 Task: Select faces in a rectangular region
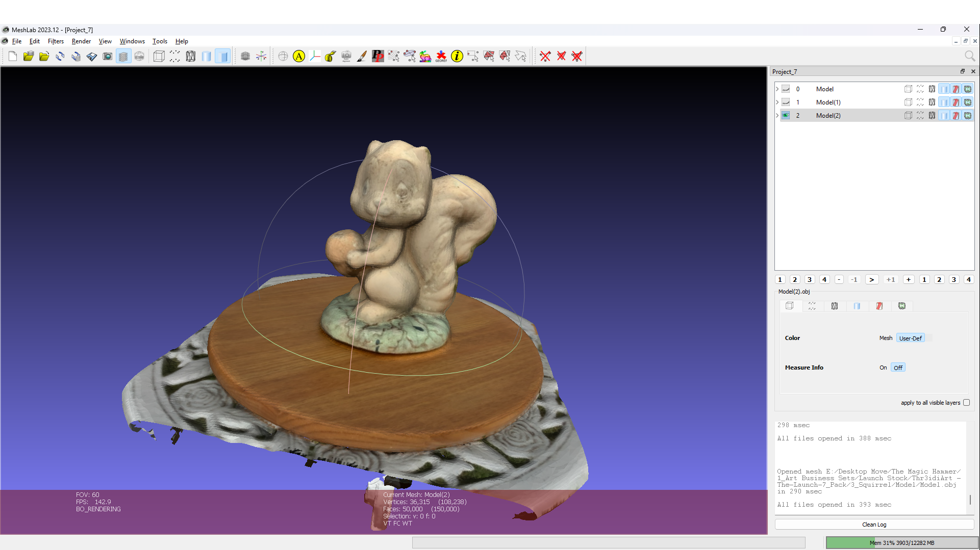(489, 56)
